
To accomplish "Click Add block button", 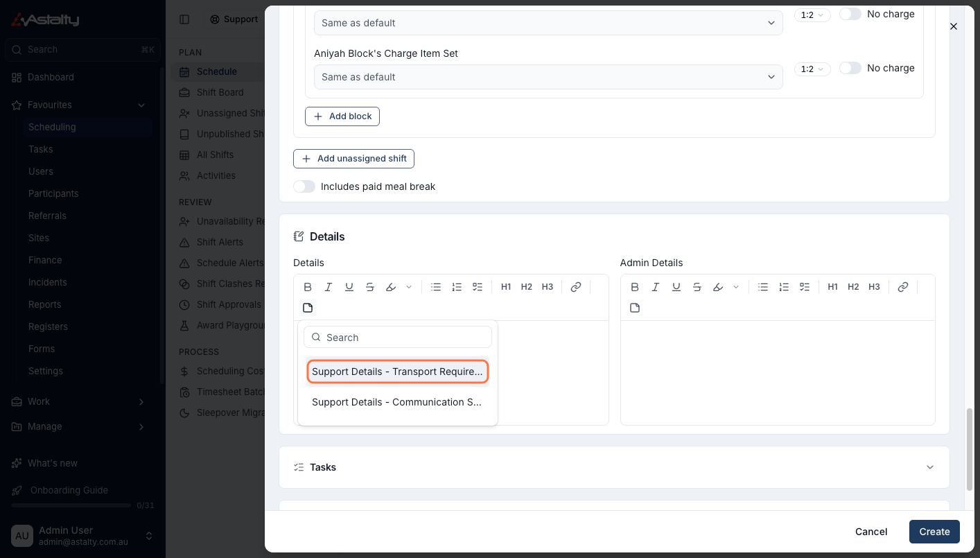I will click(x=342, y=116).
